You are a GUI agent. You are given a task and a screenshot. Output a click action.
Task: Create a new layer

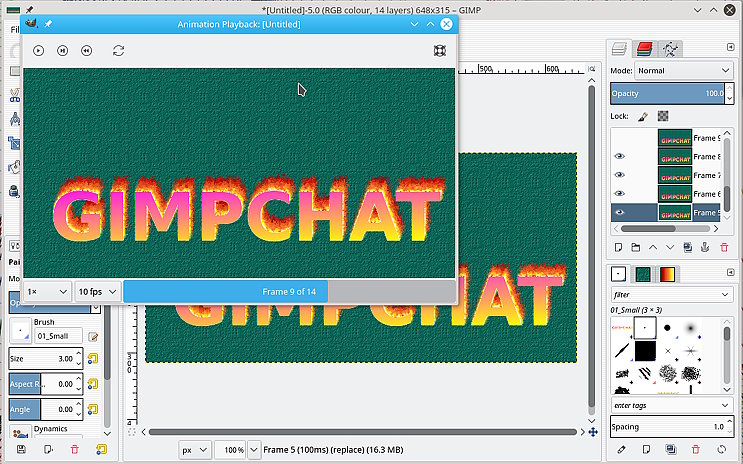pos(618,247)
